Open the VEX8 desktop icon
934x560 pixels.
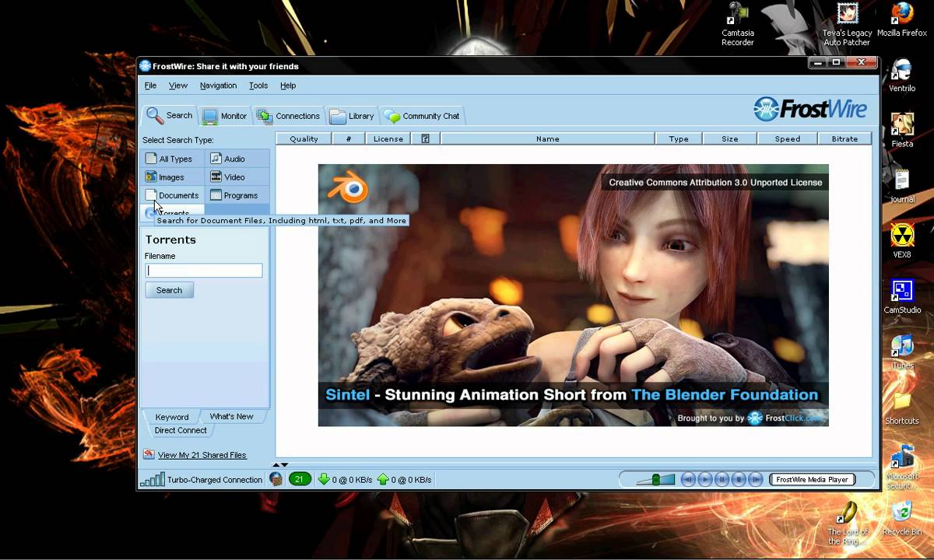[902, 241]
